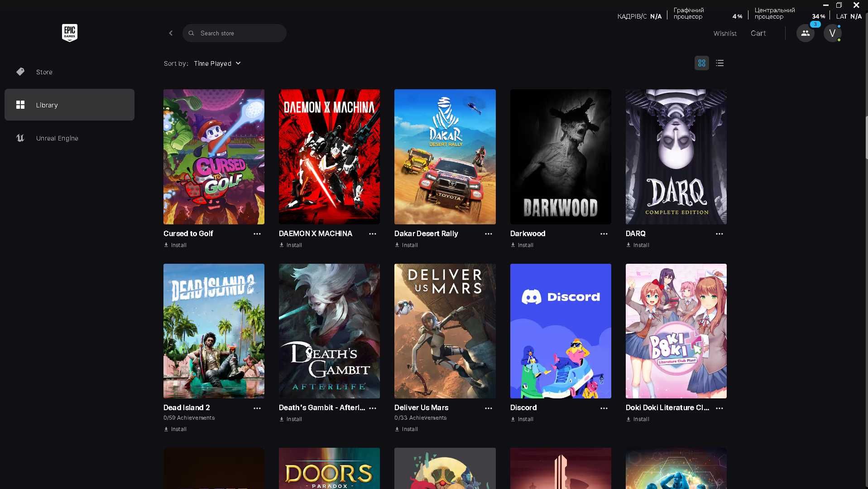This screenshot has height=489, width=868.
Task: Install Dakar Desert Rally
Action: (407, 245)
